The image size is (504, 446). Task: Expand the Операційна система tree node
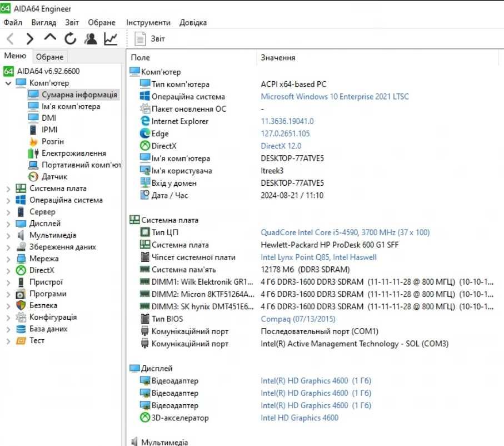click(8, 200)
